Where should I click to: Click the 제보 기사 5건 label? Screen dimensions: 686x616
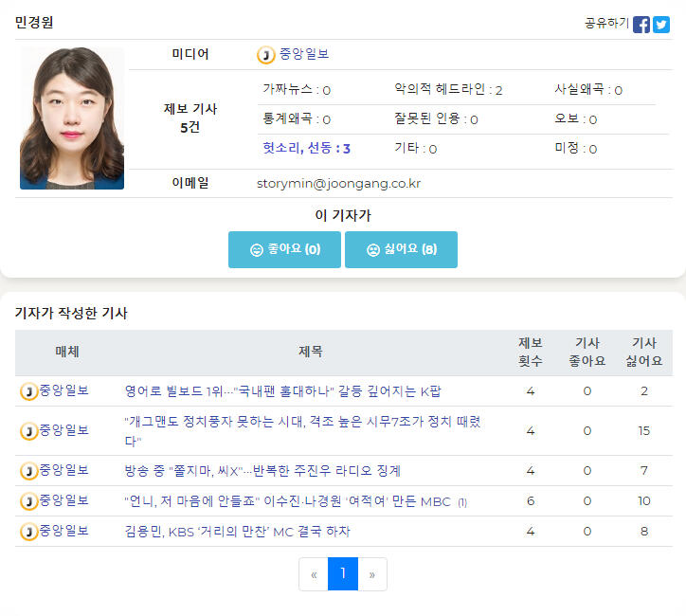pos(190,118)
